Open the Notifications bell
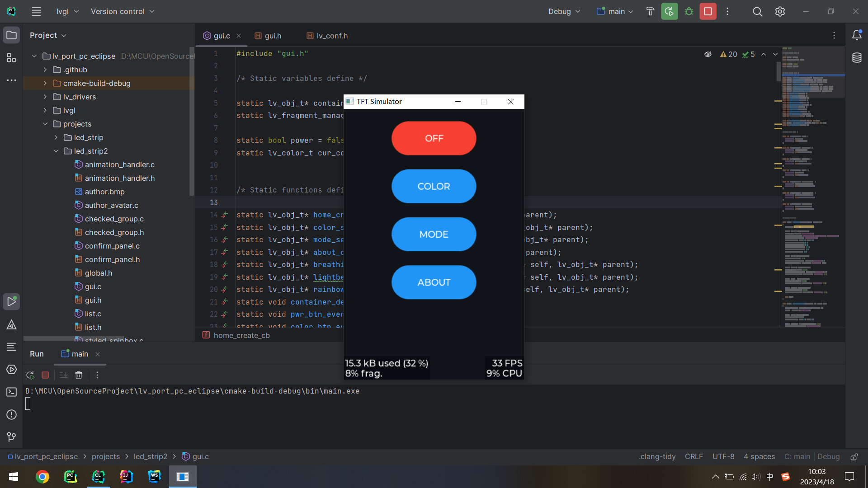The height and width of the screenshot is (488, 868). 857,35
